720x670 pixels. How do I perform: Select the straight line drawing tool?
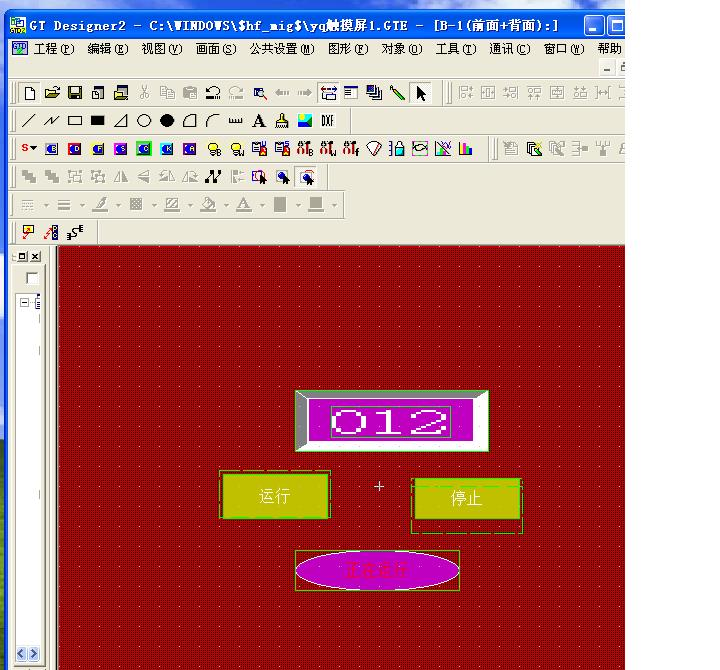point(29,121)
